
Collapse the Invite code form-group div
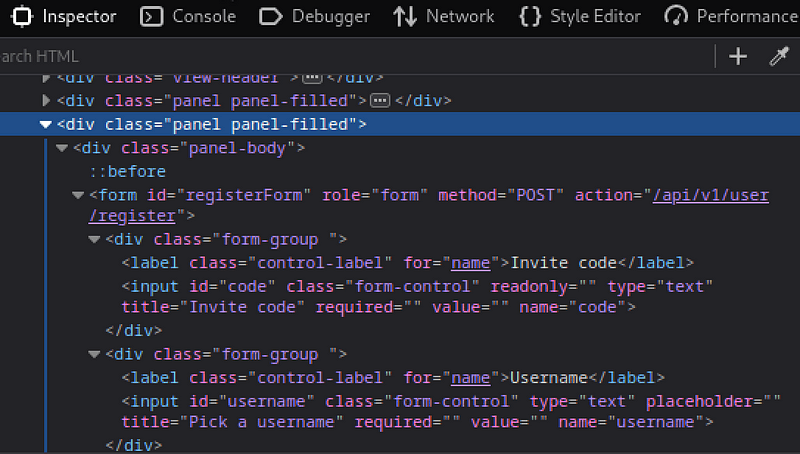coord(94,240)
